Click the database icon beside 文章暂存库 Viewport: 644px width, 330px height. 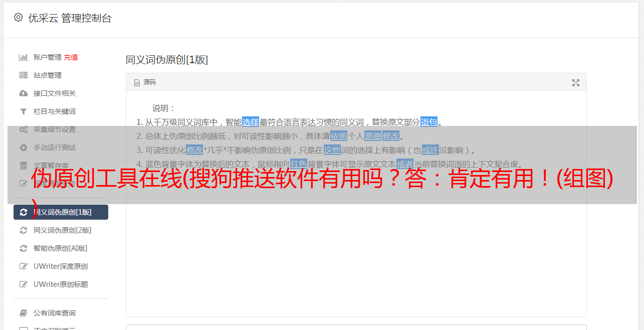23,166
